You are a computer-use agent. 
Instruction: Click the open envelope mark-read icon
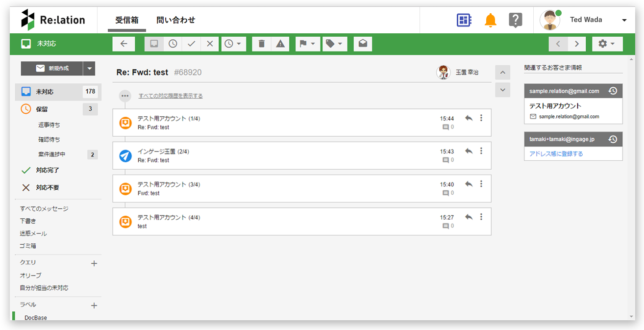(362, 44)
